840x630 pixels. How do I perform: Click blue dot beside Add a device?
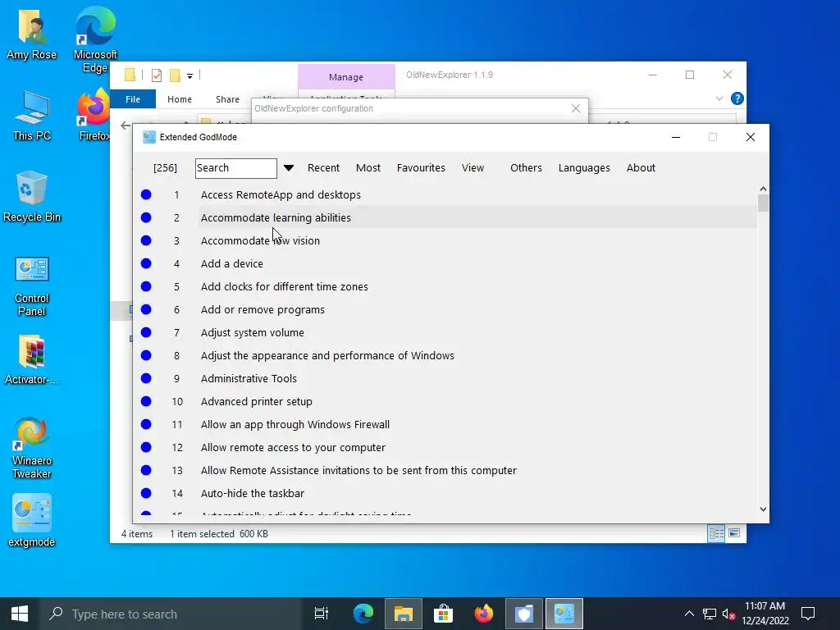(x=146, y=263)
